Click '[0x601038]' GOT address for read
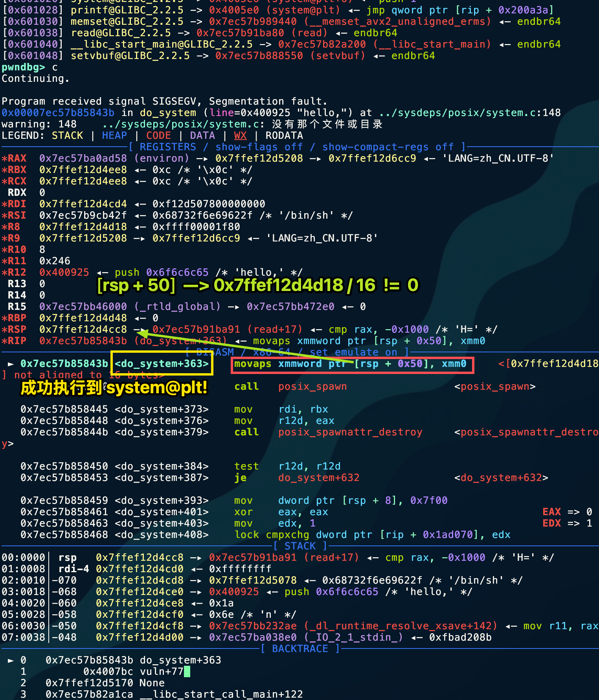Image resolution: width=599 pixels, height=700 pixels. [x=33, y=33]
